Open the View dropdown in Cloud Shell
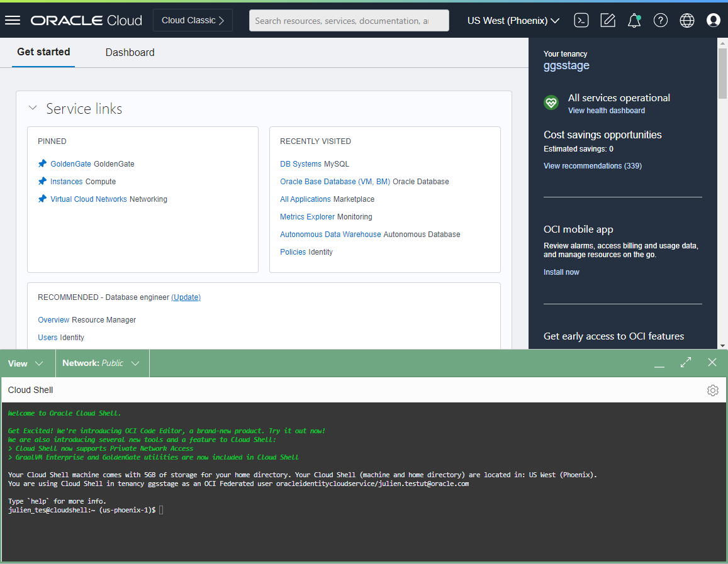 pyautogui.click(x=25, y=363)
